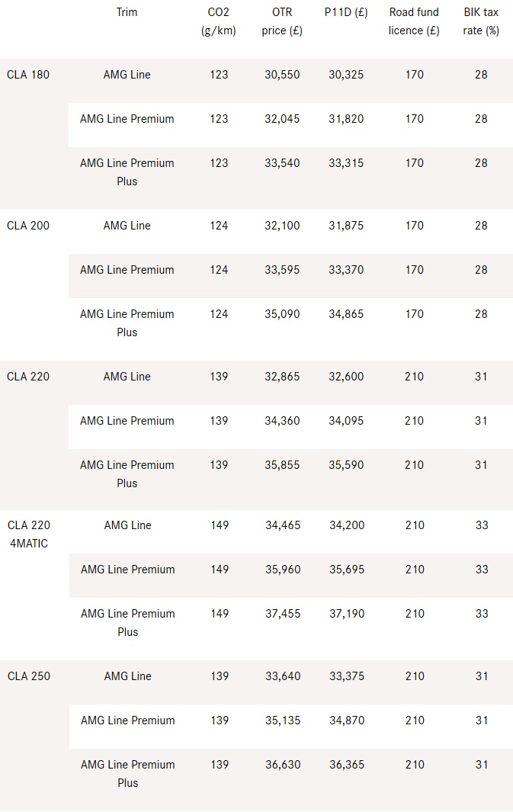Screen dimensions: 513x812
Task: Select the CLA 220 4MATIC model label
Action: tap(28, 534)
